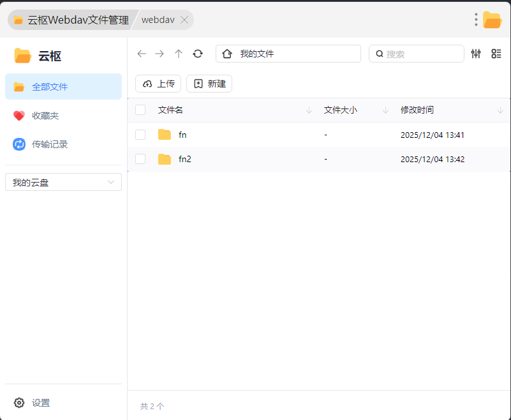The height and width of the screenshot is (420, 511).
Task: Check the box for folder fn
Action: (140, 135)
